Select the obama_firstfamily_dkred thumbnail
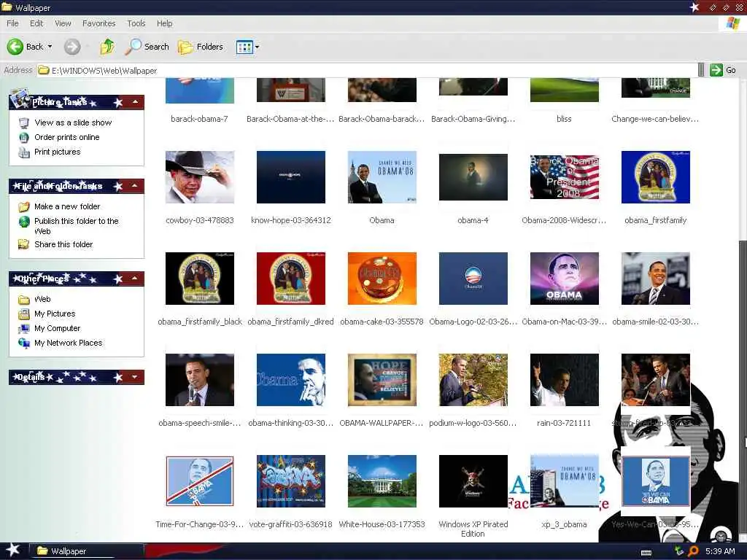The height and width of the screenshot is (560, 747). pyautogui.click(x=291, y=279)
